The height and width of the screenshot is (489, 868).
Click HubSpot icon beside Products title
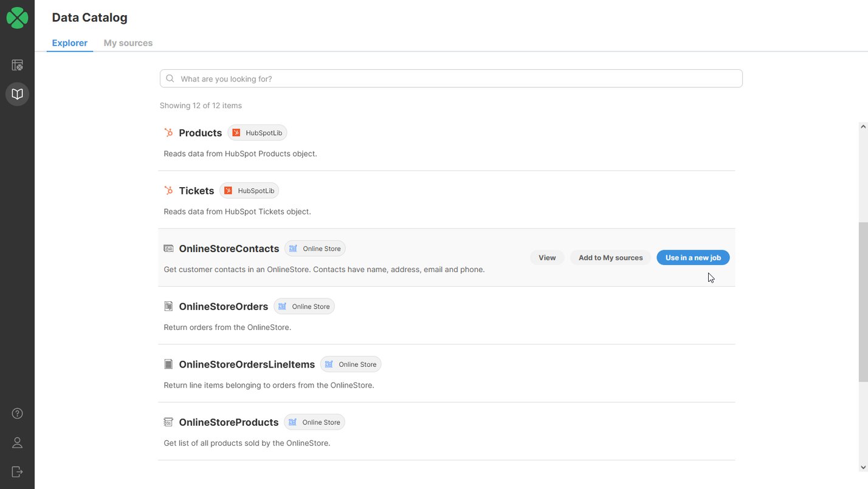169,133
